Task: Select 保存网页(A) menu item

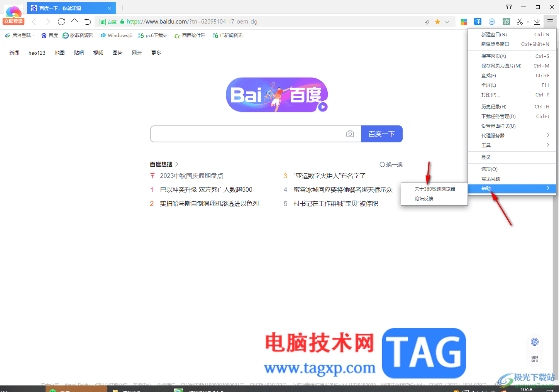Action: point(512,56)
